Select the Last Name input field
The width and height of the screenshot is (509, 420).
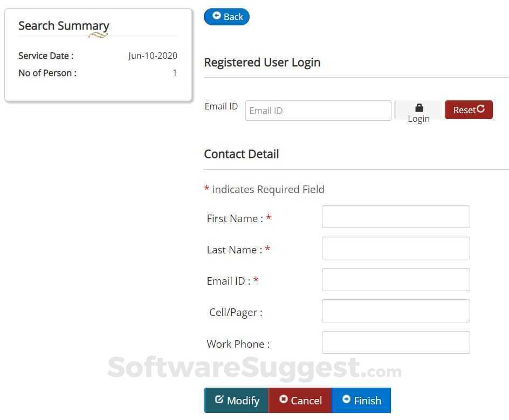[396, 248]
